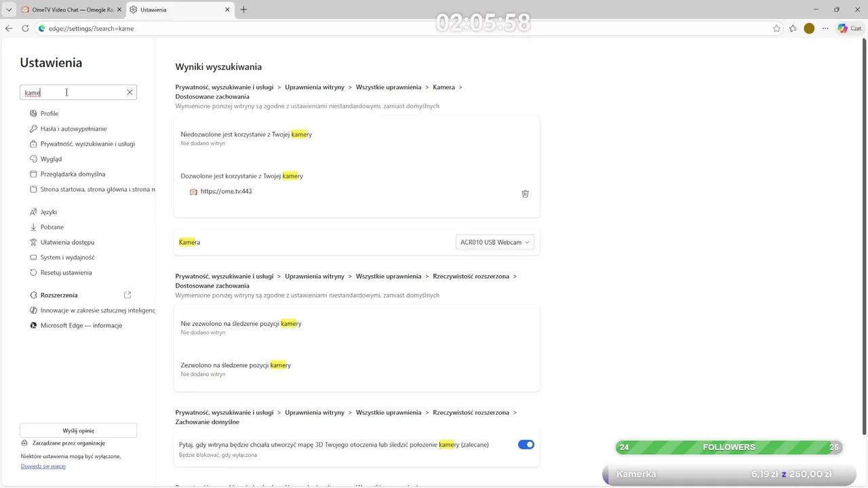Open Ułatwienia dostępu section
Screen dimensions: 868x488
coord(67,242)
